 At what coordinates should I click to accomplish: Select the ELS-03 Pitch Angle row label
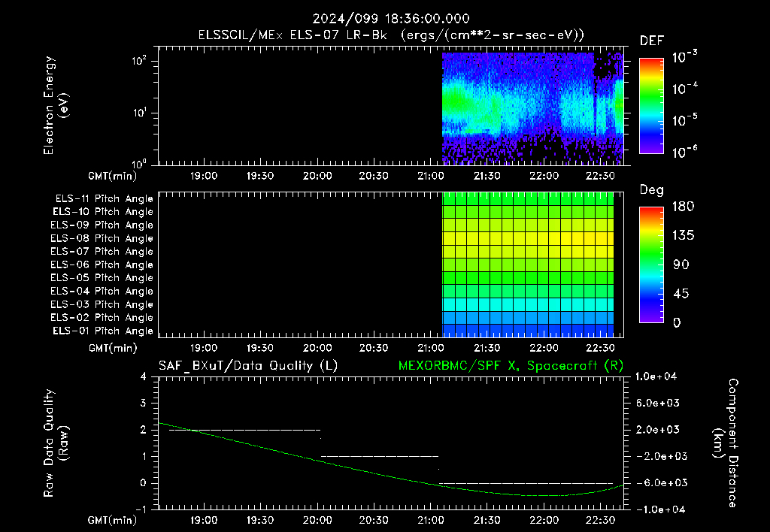(102, 305)
